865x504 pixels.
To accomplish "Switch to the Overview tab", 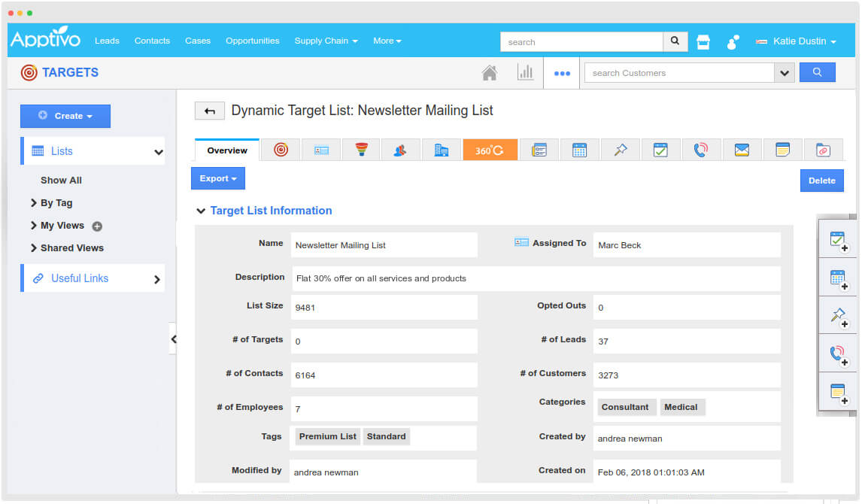I will coord(226,150).
